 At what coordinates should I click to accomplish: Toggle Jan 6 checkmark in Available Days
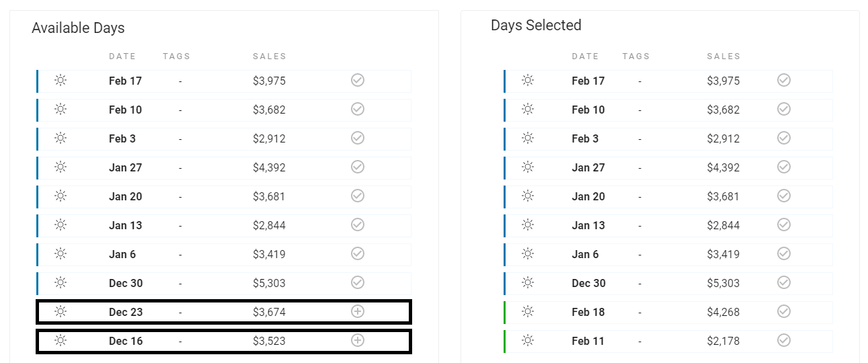click(358, 253)
